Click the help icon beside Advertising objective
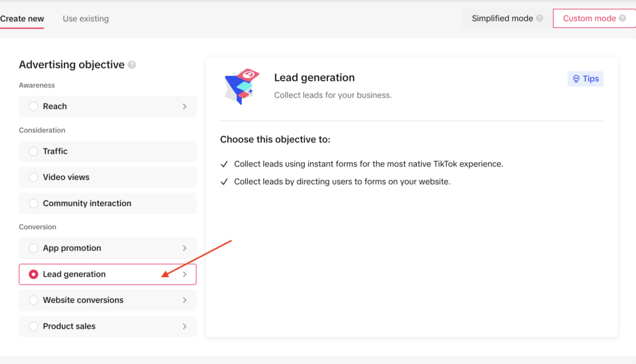 point(132,64)
